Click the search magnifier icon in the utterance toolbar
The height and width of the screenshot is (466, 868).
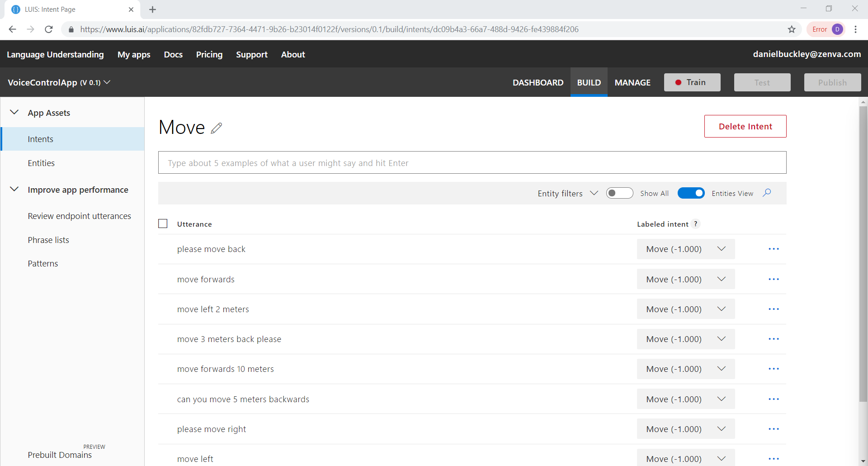767,193
